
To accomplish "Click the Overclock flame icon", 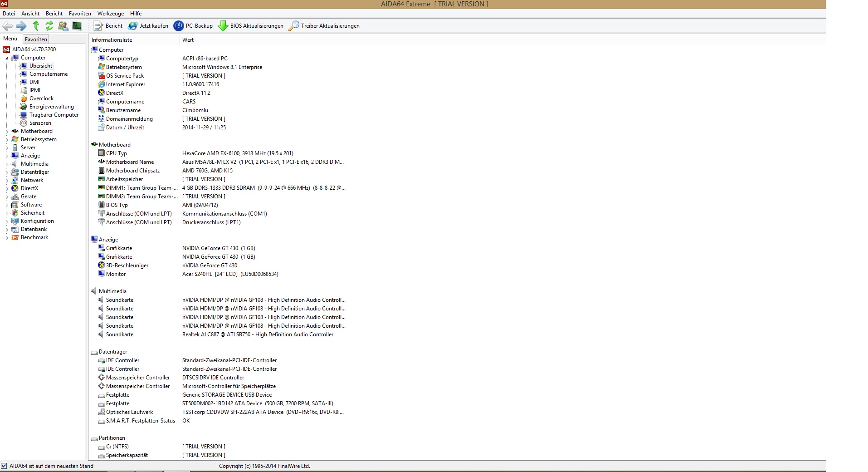I will 24,98.
